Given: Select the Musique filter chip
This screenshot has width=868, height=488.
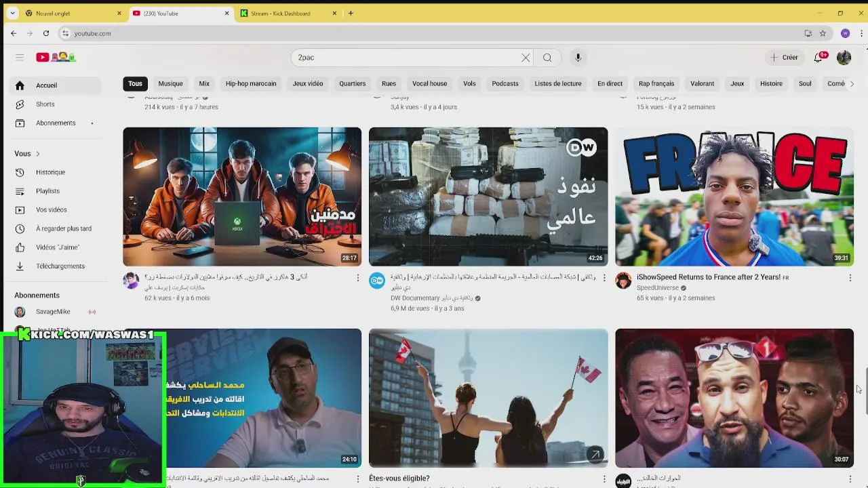Looking at the screenshot, I should pos(170,84).
